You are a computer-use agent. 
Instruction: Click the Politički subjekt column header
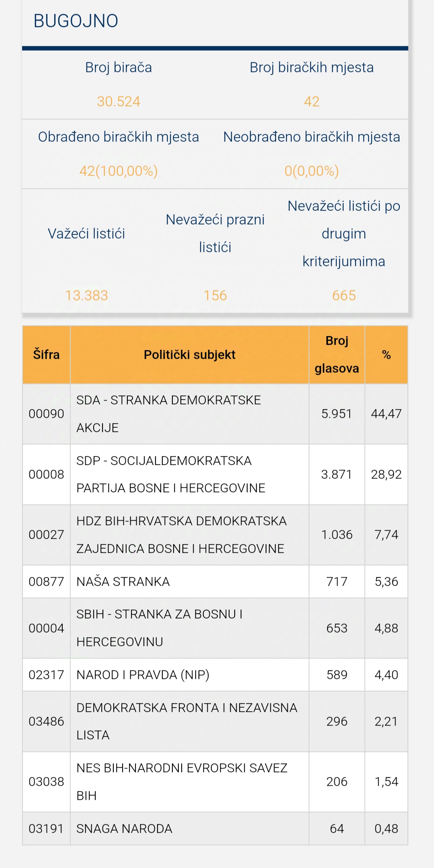pos(189,355)
